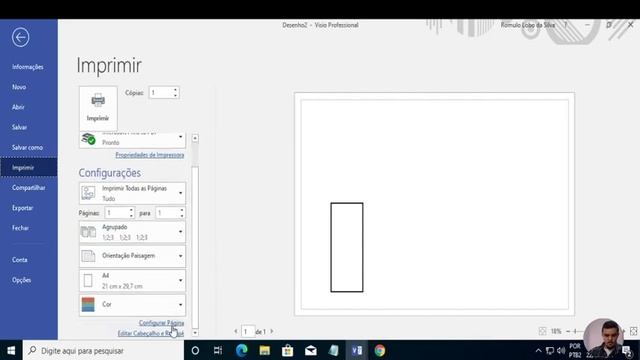The width and height of the screenshot is (640, 360).
Task: Open the Informações menu item
Action: point(28,67)
